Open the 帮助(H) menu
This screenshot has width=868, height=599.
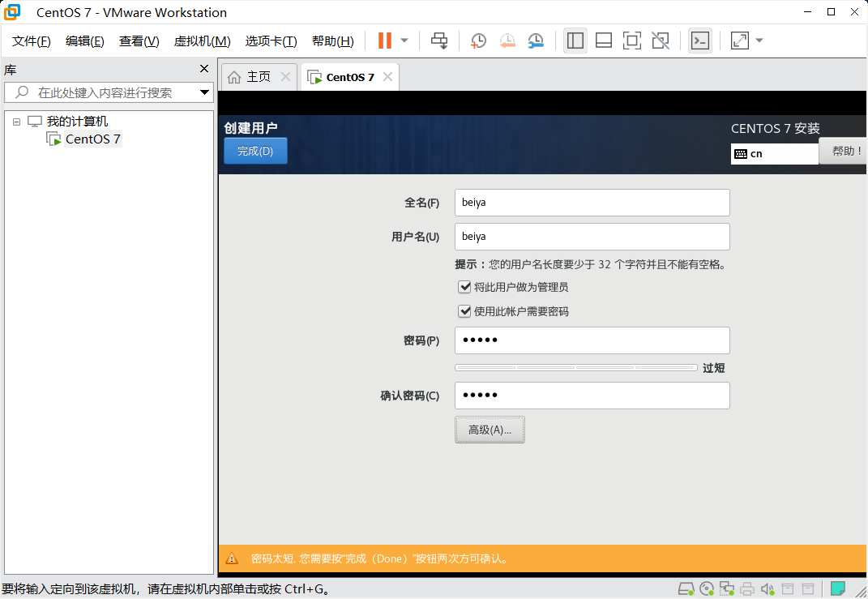tap(333, 41)
